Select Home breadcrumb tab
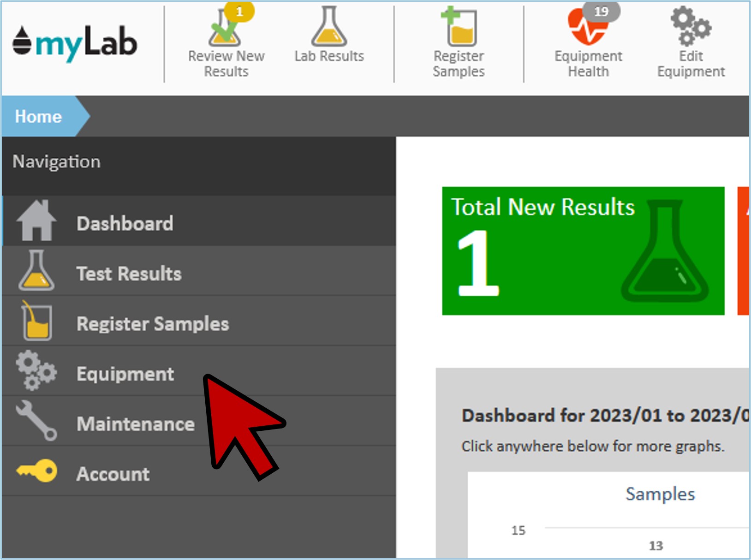This screenshot has width=751, height=560. [x=39, y=117]
